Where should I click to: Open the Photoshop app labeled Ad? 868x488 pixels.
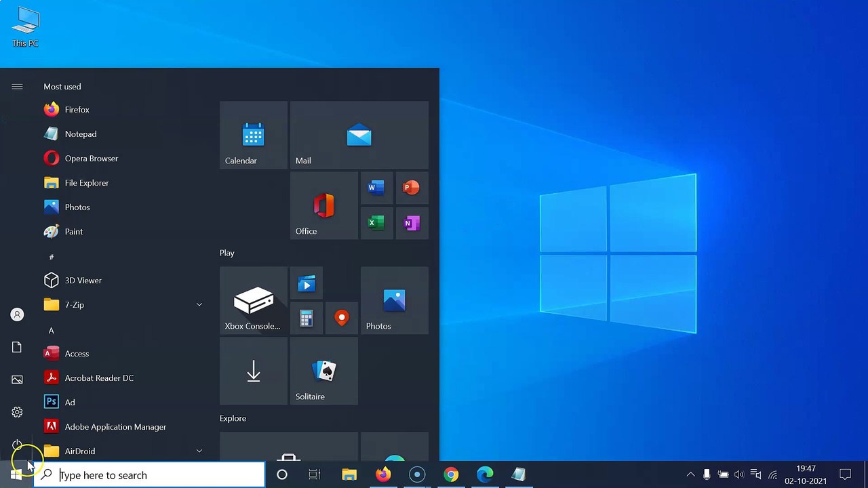click(x=122, y=403)
